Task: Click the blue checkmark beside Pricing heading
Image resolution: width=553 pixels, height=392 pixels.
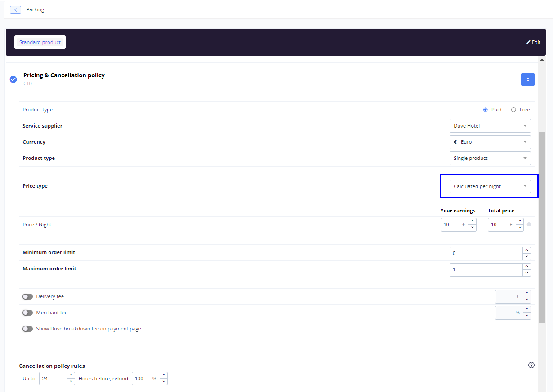Action: [13, 79]
